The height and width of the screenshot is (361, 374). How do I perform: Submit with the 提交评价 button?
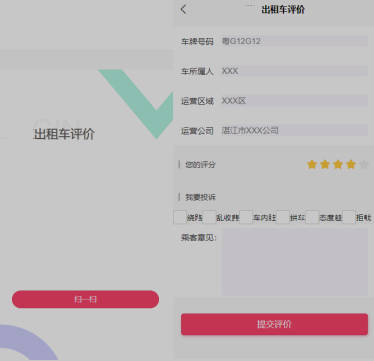tap(274, 324)
